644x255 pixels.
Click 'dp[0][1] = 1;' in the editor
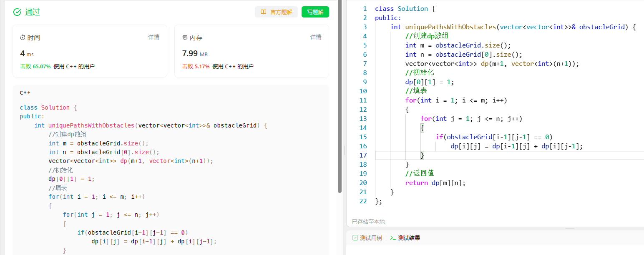[430, 82]
